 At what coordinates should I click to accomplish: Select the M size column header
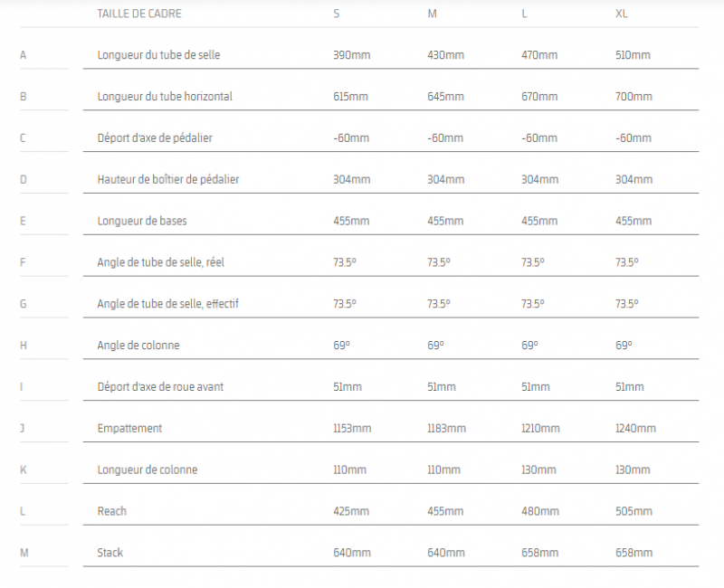(x=432, y=14)
